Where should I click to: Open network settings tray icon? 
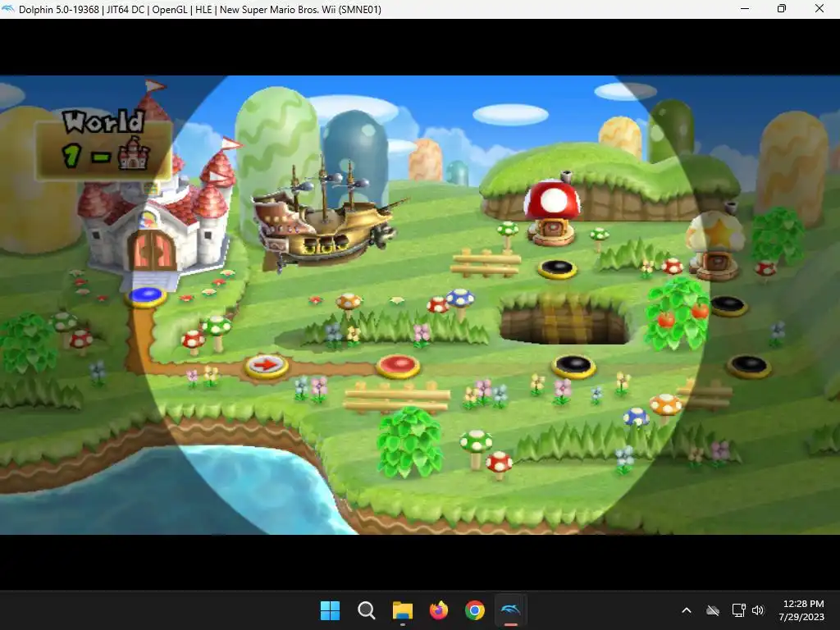(x=739, y=610)
